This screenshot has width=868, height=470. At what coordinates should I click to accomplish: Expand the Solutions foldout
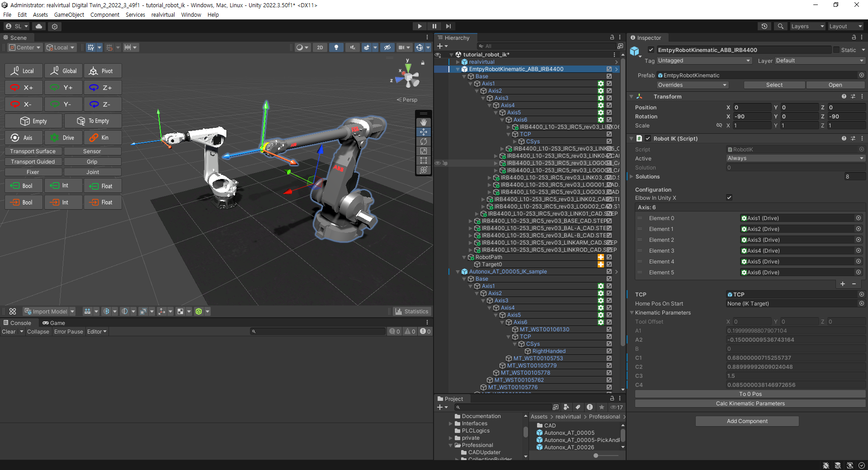coord(632,177)
